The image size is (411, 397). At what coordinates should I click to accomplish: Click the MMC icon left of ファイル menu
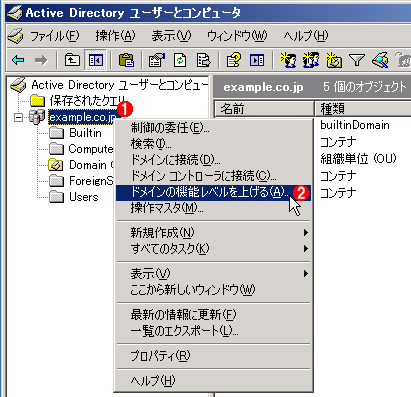click(15, 36)
